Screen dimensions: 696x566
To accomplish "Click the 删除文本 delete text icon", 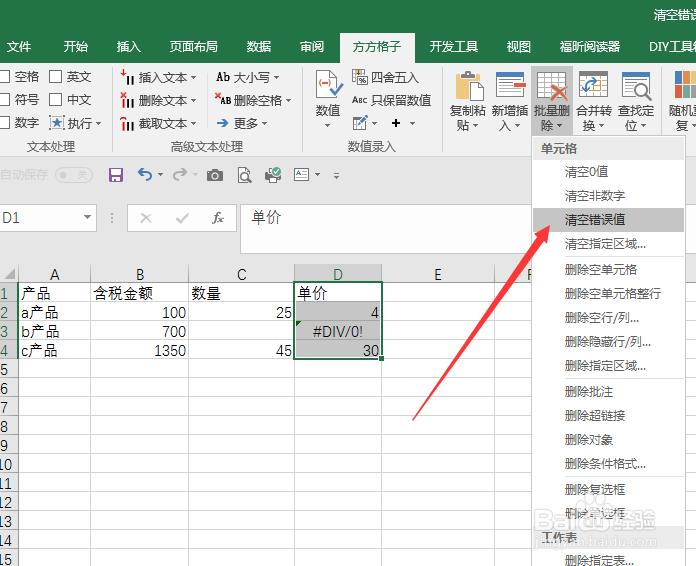I will [x=127, y=100].
